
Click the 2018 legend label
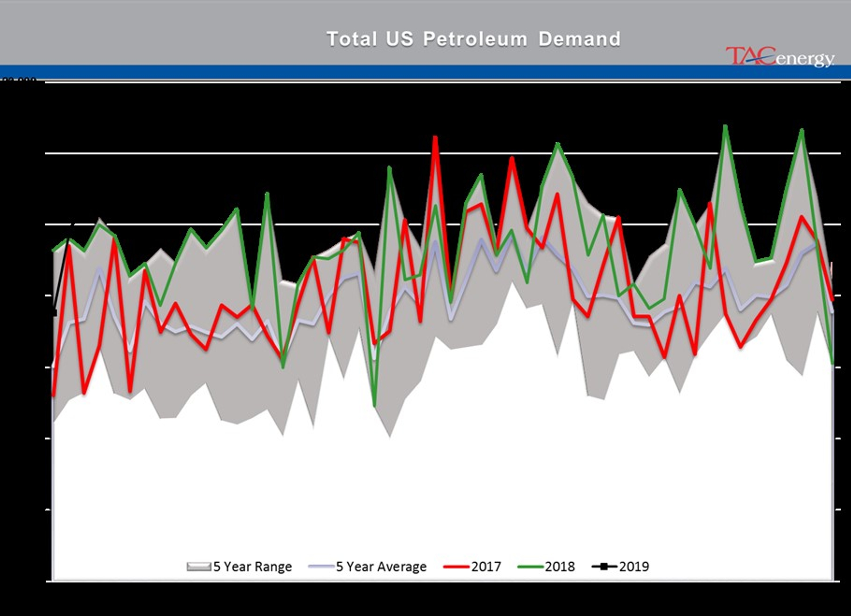tap(560, 567)
